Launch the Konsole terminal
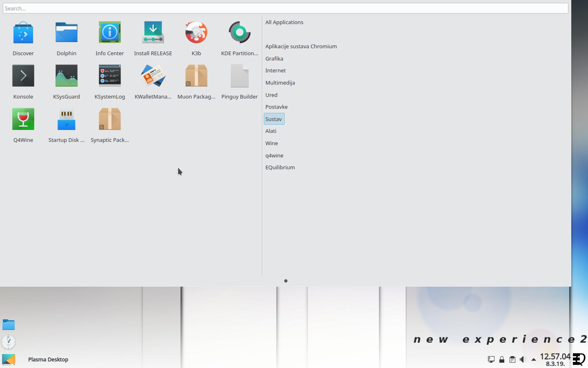This screenshot has height=368, width=588. [x=23, y=82]
